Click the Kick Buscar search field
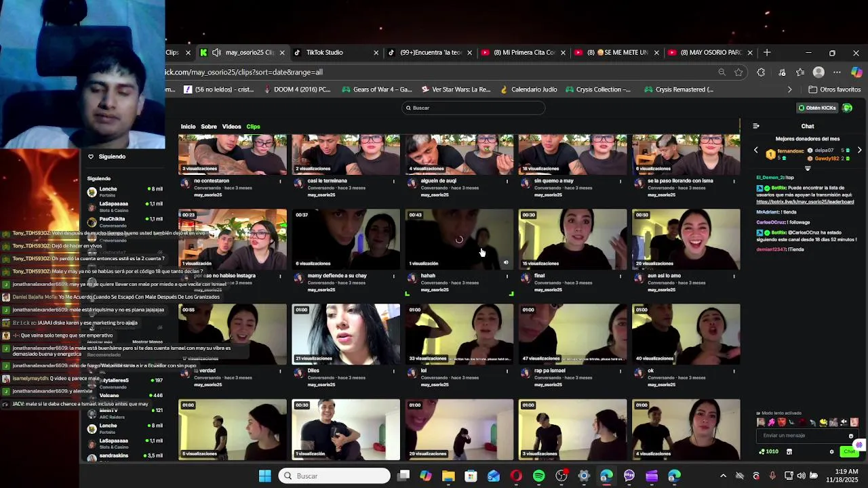This screenshot has height=488, width=868. 473,108
